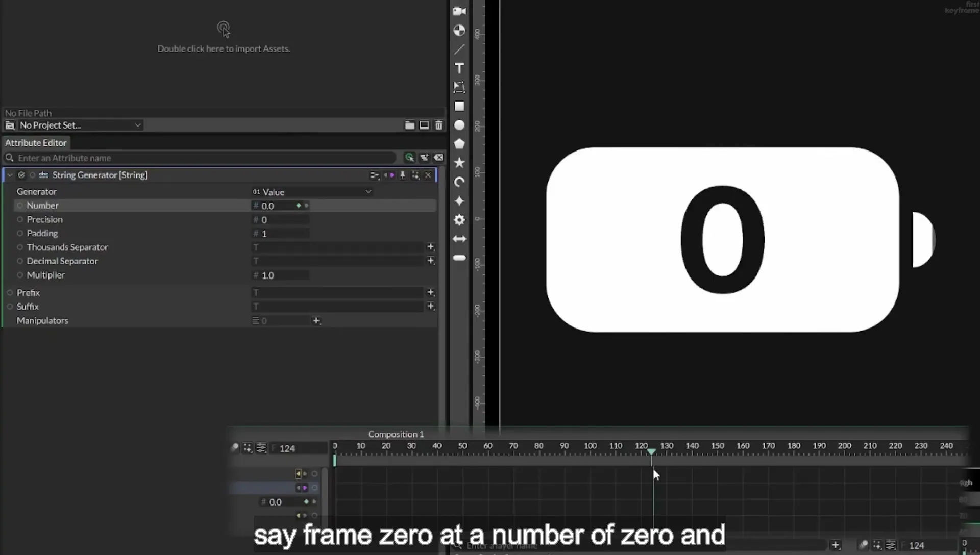This screenshot has height=555, width=980.
Task: Select the double-headed Arrow shape tool
Action: 459,239
